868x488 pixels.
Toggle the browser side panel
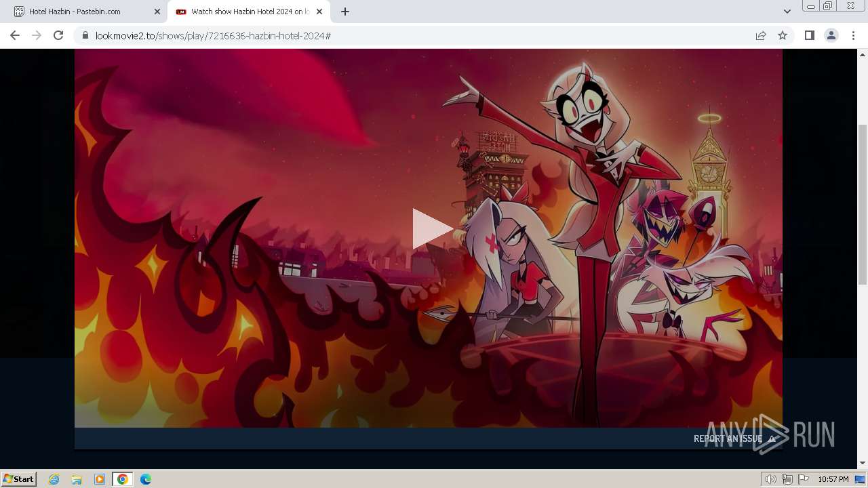(x=810, y=35)
